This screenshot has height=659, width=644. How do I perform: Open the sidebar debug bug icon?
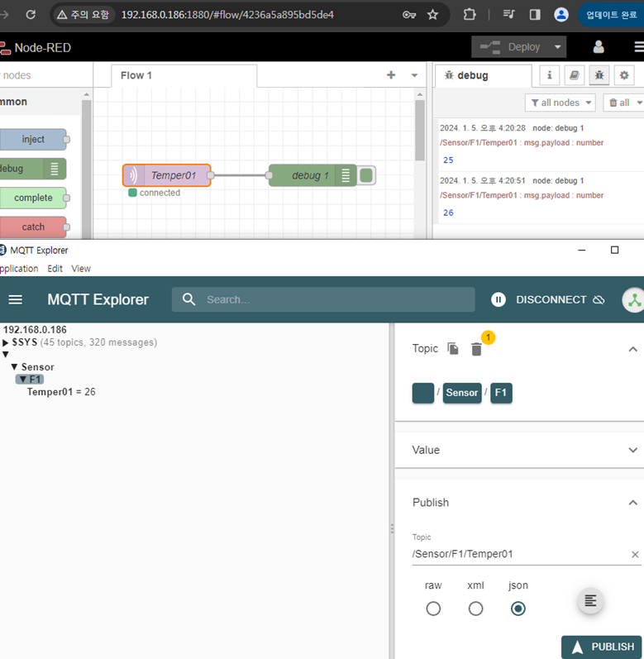click(x=599, y=75)
